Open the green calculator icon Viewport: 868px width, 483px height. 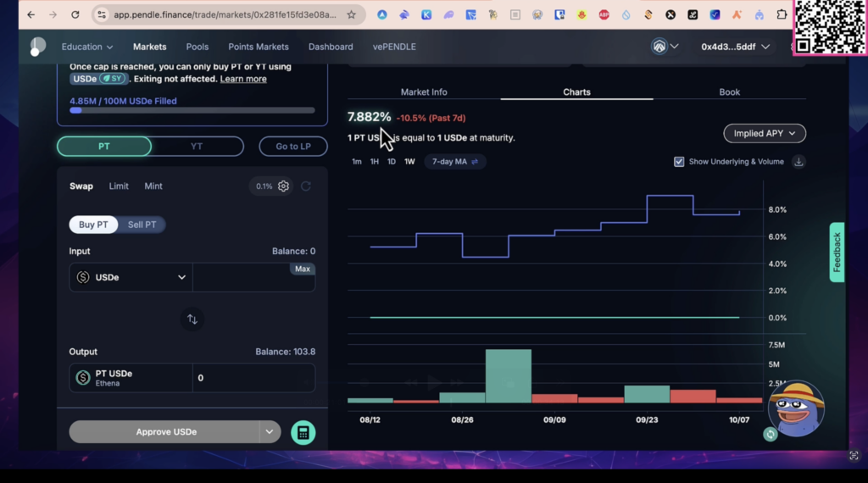[x=303, y=432]
